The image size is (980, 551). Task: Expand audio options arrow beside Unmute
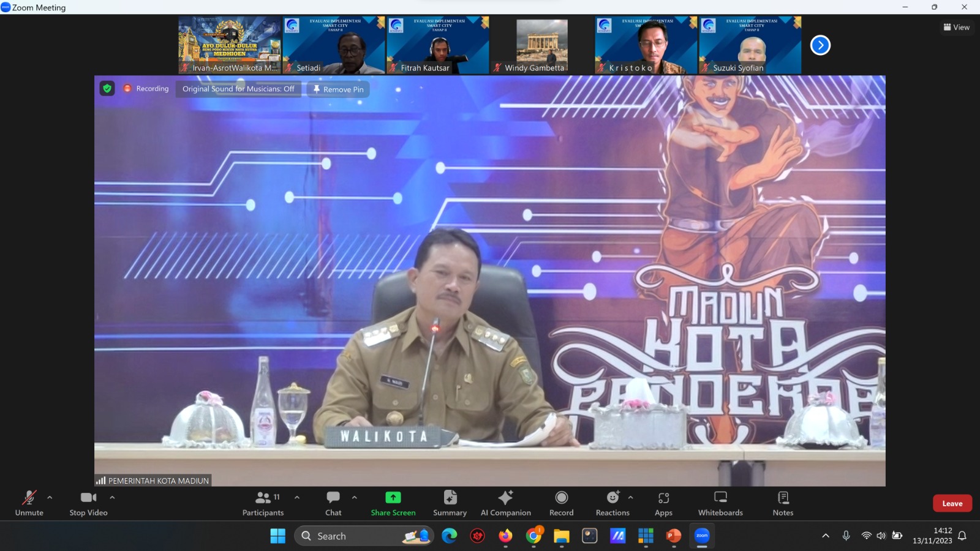click(50, 498)
